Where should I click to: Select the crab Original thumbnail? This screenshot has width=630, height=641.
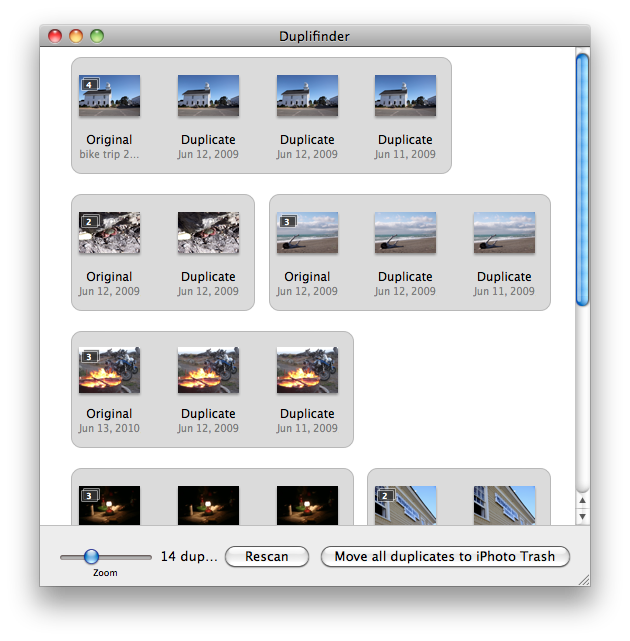pyautogui.click(x=110, y=233)
